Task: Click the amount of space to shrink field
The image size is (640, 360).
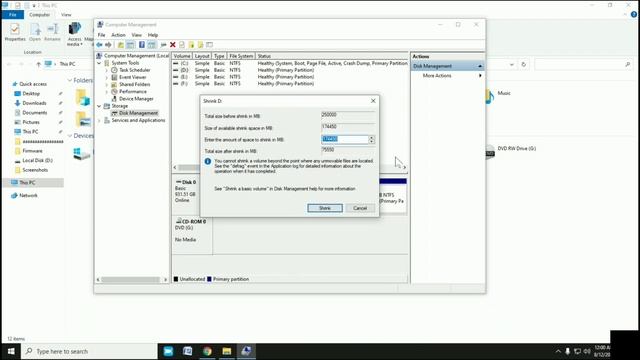Action: (345, 139)
